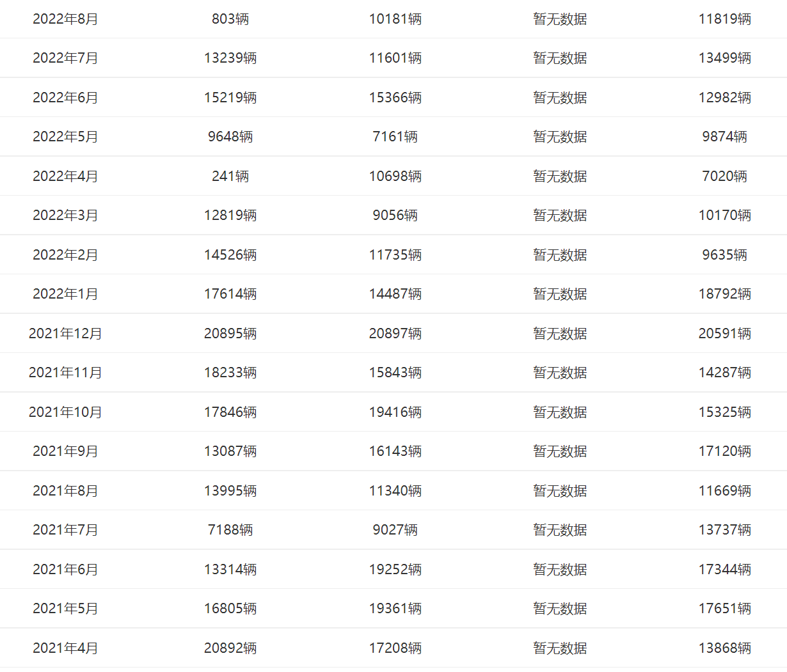Viewport: 787px width, 672px height.
Task: Select the 13239辆 value for 2022年7月
Action: coord(230,58)
